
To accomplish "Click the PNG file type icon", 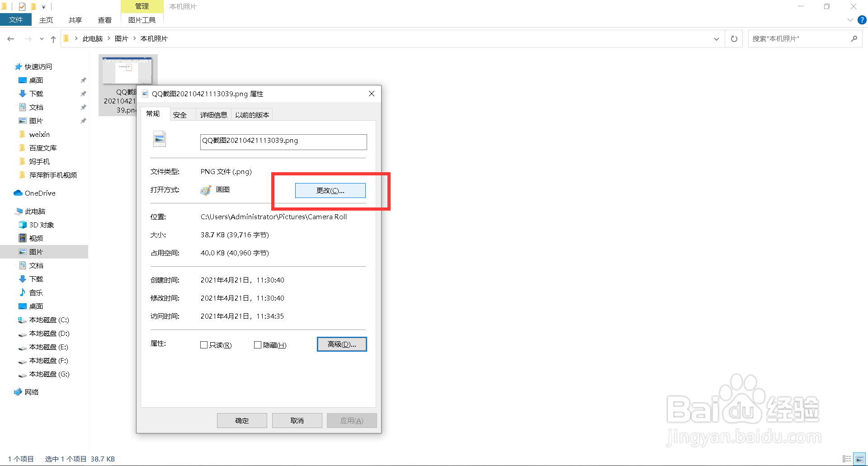I will tap(160, 139).
